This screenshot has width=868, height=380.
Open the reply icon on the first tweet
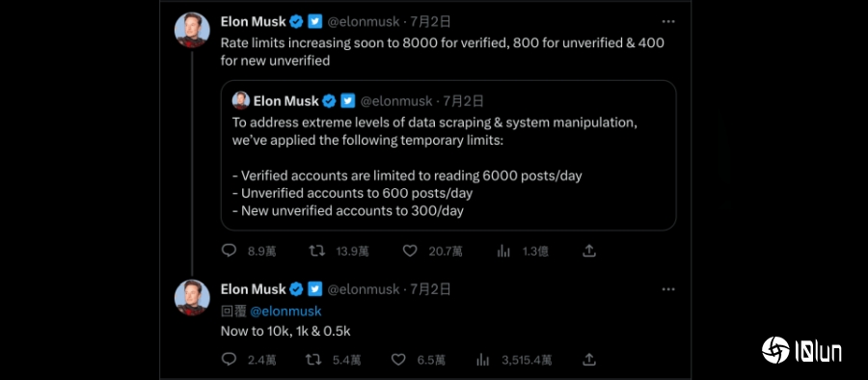pos(229,251)
